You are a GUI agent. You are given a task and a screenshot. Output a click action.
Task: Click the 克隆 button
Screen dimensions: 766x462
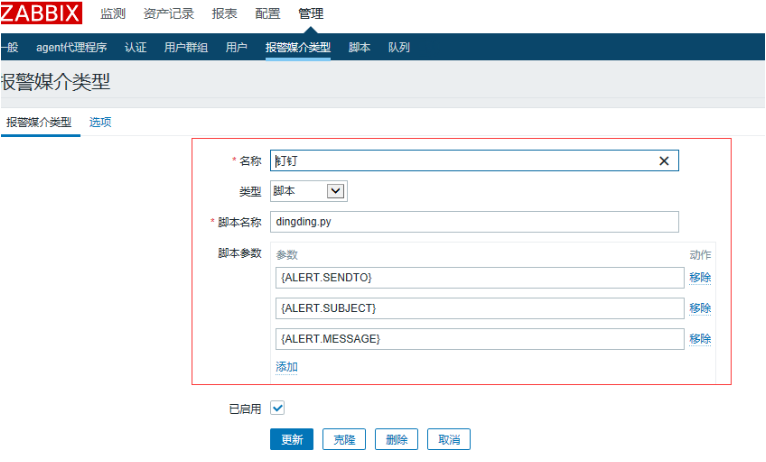[344, 440]
